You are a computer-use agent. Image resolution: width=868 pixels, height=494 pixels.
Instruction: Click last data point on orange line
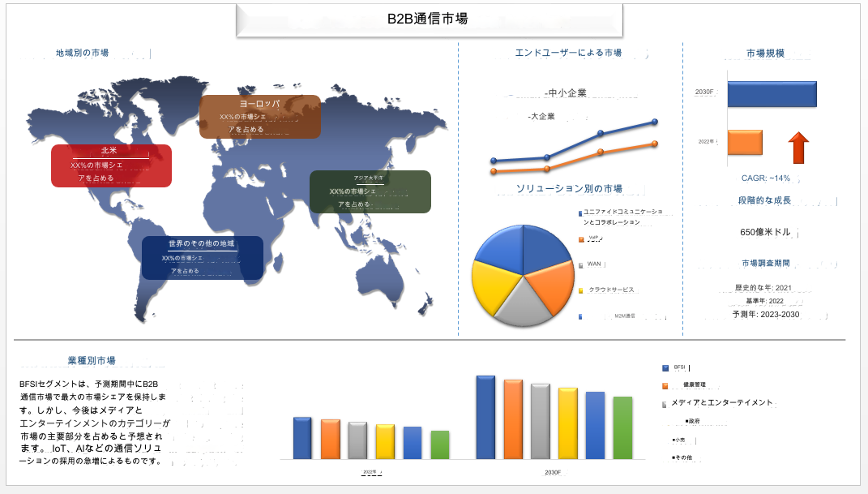click(655, 144)
